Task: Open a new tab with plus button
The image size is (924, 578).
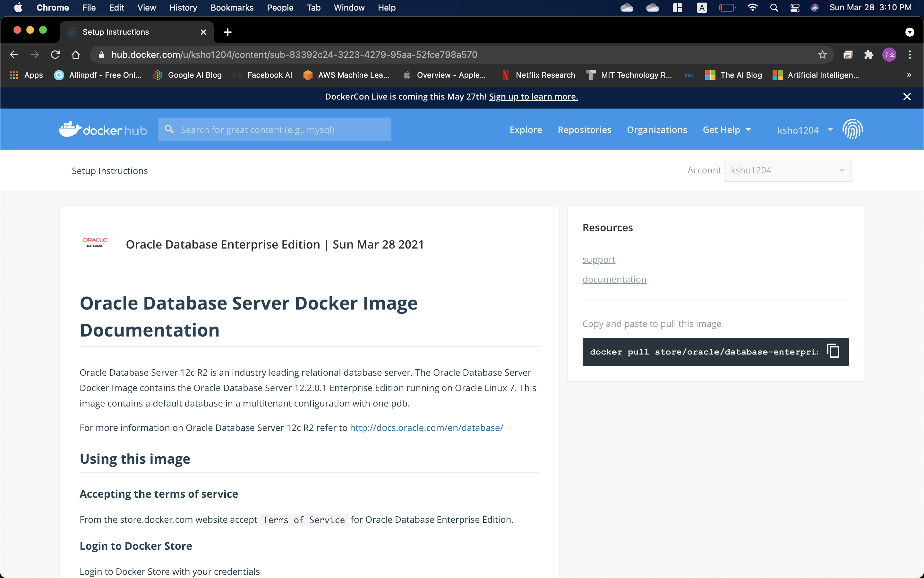Action: (227, 32)
